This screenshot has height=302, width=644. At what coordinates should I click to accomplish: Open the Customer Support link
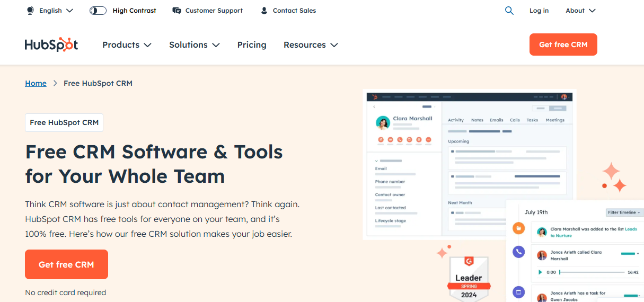pos(214,11)
